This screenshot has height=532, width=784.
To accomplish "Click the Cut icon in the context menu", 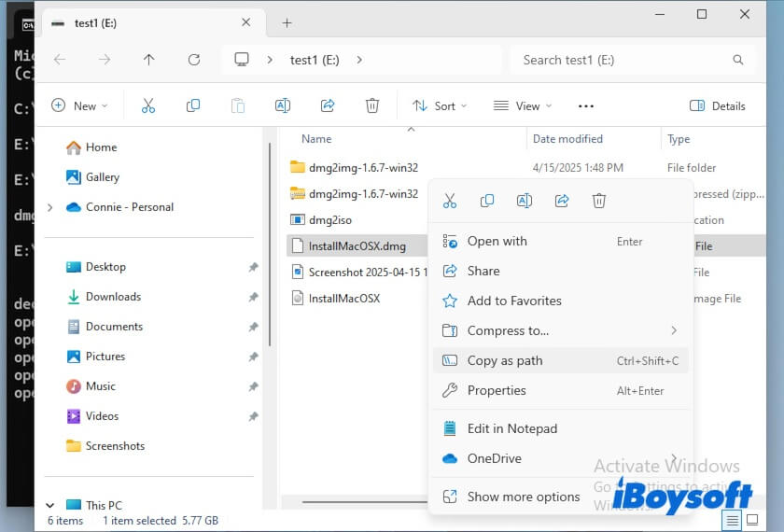I will [450, 201].
